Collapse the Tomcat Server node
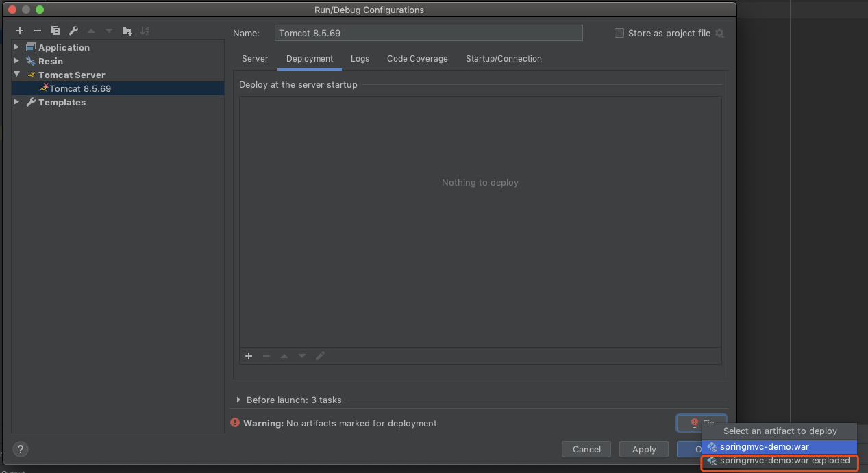Image resolution: width=868 pixels, height=473 pixels. [x=17, y=75]
